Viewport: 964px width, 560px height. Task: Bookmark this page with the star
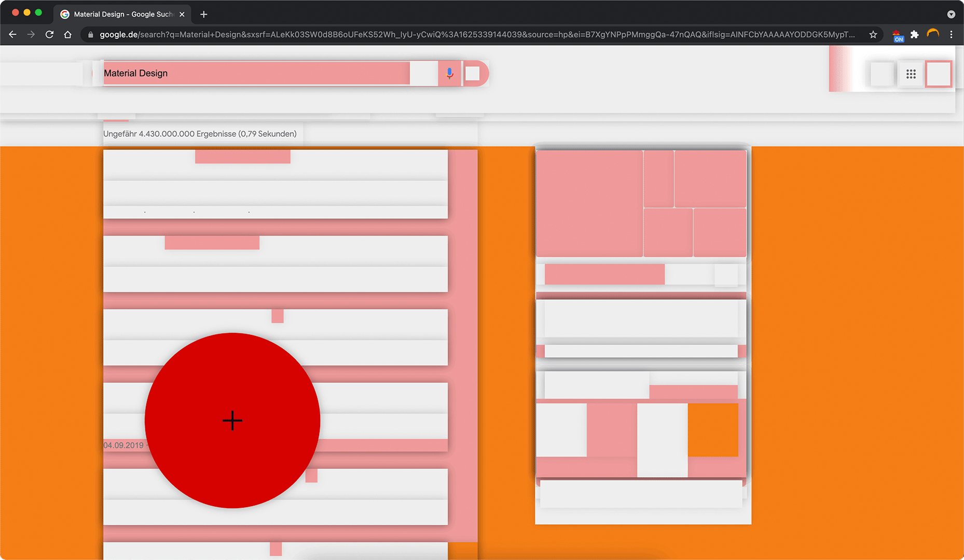(873, 35)
